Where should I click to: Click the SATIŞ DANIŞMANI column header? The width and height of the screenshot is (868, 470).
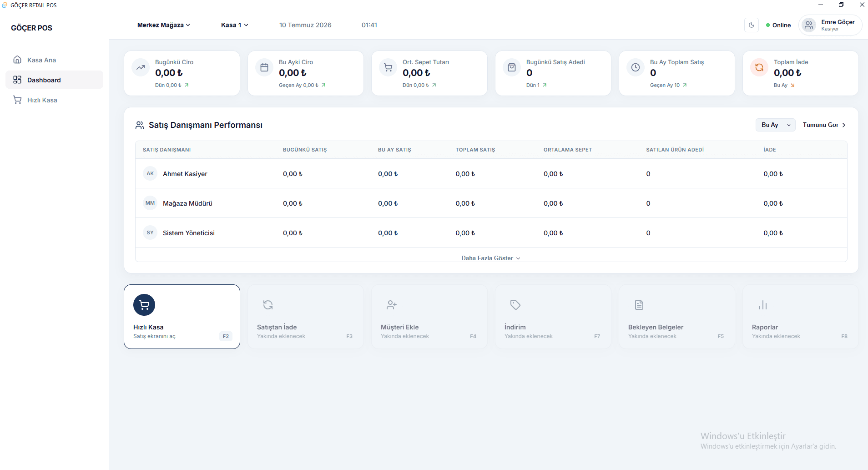pyautogui.click(x=167, y=150)
